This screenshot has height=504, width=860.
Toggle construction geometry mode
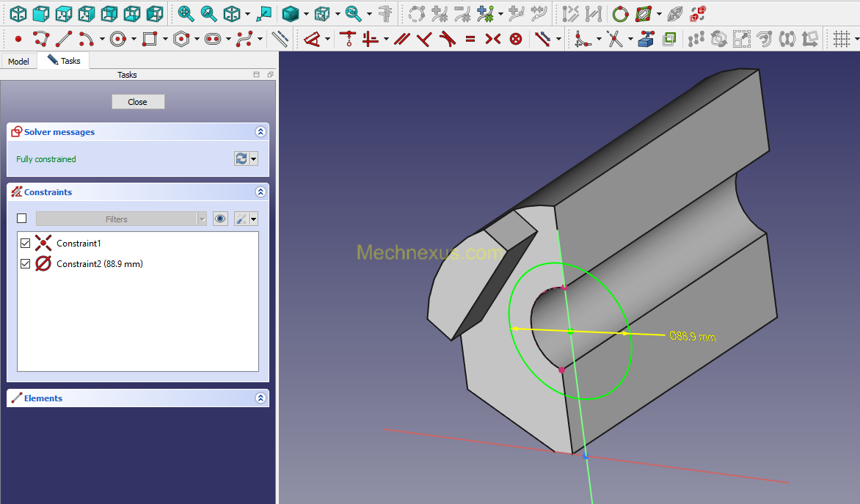click(x=280, y=39)
